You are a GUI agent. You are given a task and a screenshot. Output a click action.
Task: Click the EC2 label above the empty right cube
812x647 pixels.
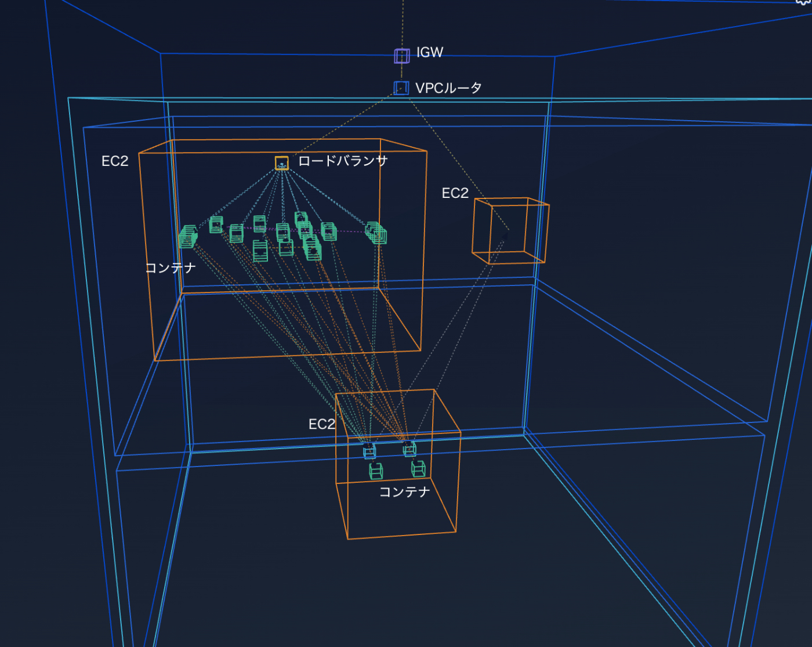tap(455, 193)
